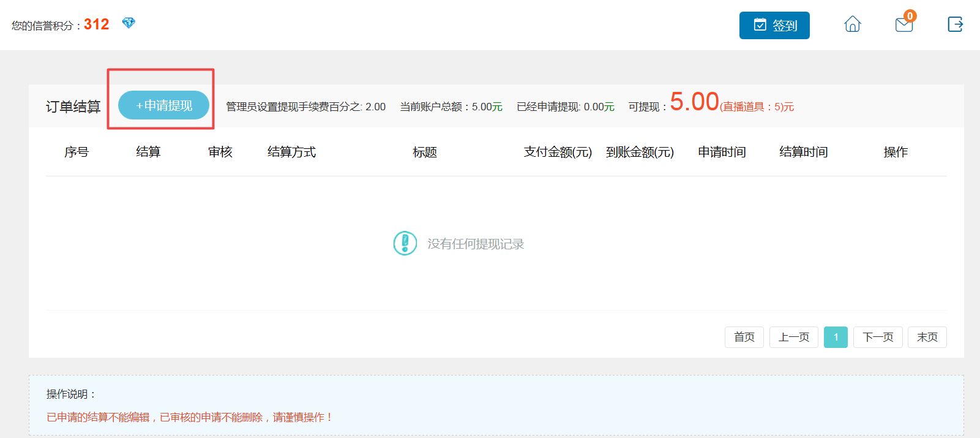Click the 申请时间 column header
This screenshot has height=438, width=980.
(722, 152)
